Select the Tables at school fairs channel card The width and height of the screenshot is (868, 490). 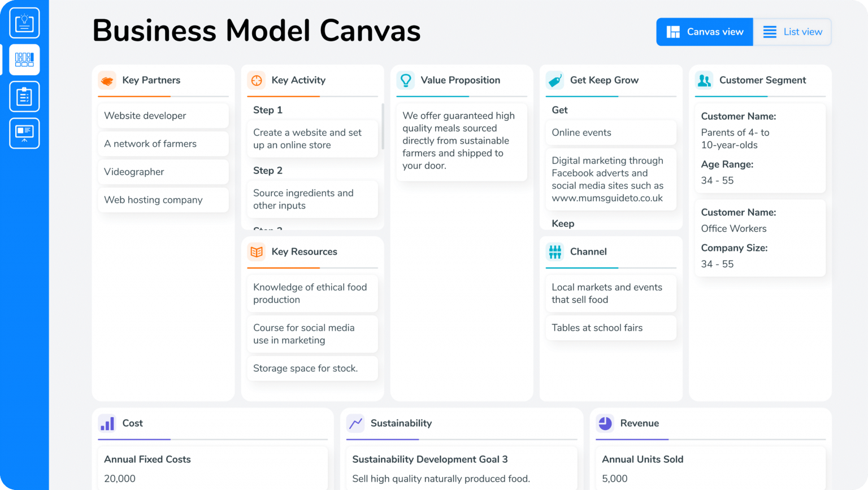point(610,328)
